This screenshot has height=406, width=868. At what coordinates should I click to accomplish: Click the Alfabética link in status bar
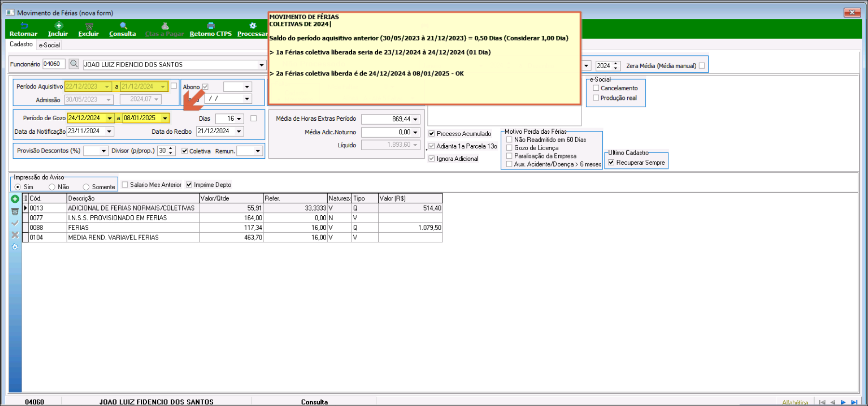pyautogui.click(x=795, y=403)
